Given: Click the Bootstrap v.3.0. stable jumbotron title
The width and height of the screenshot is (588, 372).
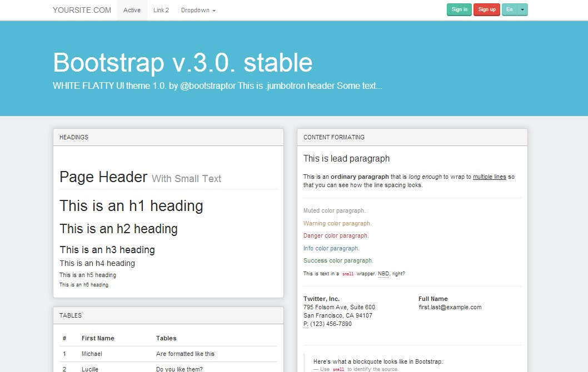Looking at the screenshot, I should coord(182,63).
